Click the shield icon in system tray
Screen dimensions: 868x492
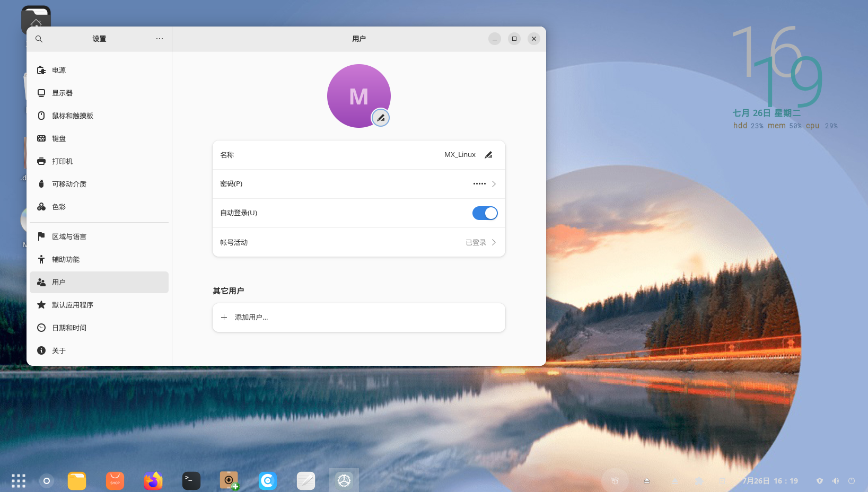pos(820,481)
